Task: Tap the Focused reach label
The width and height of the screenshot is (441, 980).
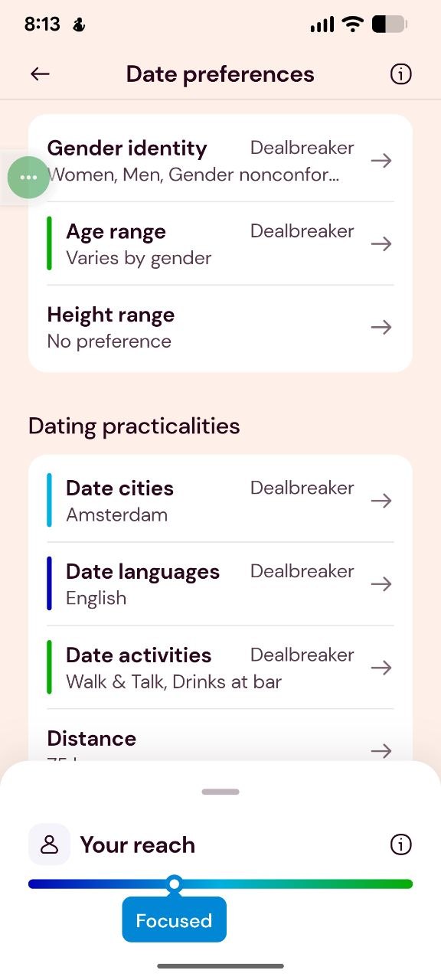Action: tap(174, 920)
